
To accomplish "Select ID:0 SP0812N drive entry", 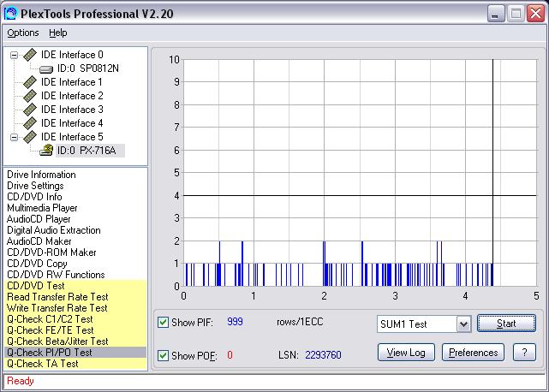I will point(88,68).
